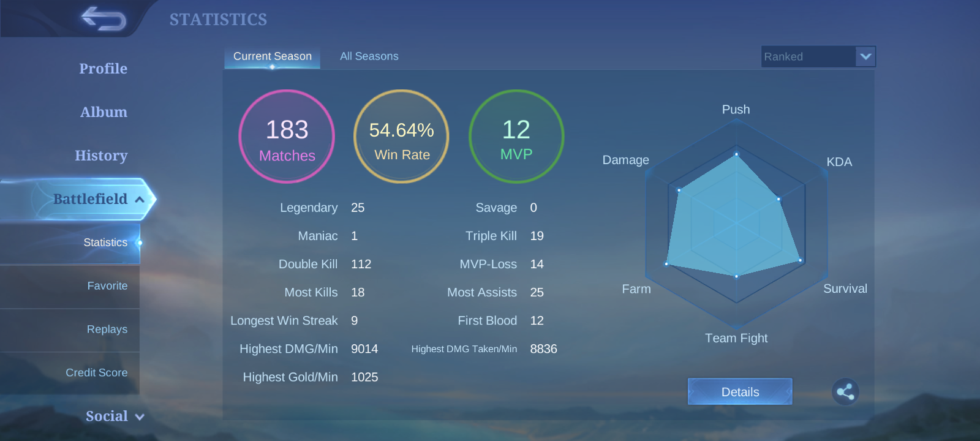The height and width of the screenshot is (441, 980).
Task: Select Statistics in the sidebar
Action: 105,243
